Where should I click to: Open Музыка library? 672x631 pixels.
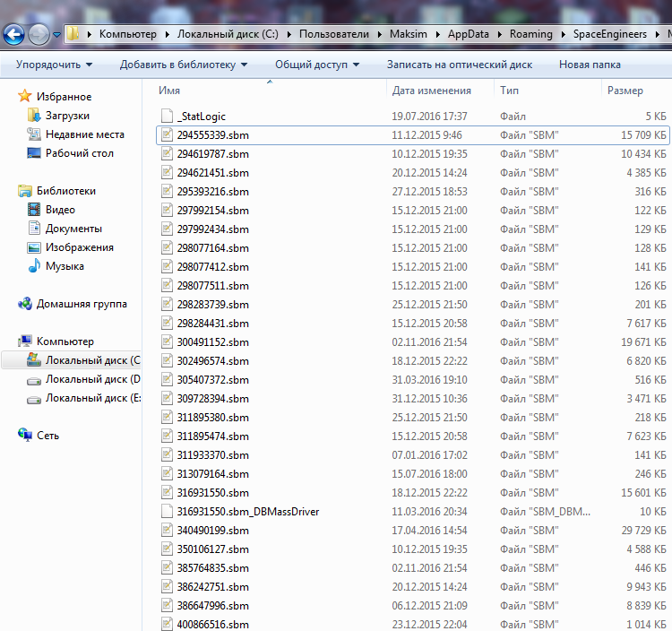(65, 266)
